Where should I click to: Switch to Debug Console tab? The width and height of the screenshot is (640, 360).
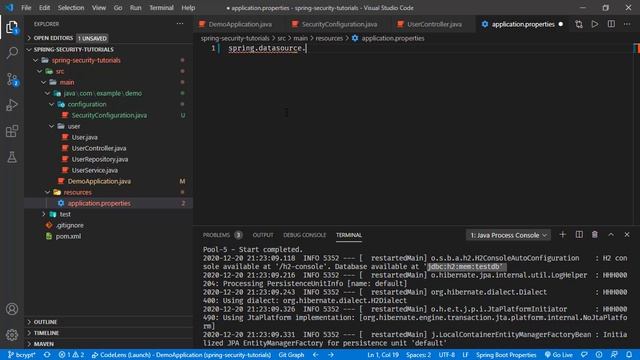click(304, 235)
